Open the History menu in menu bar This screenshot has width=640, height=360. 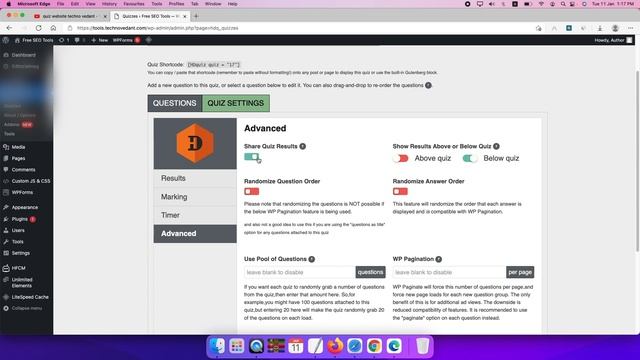point(109,4)
